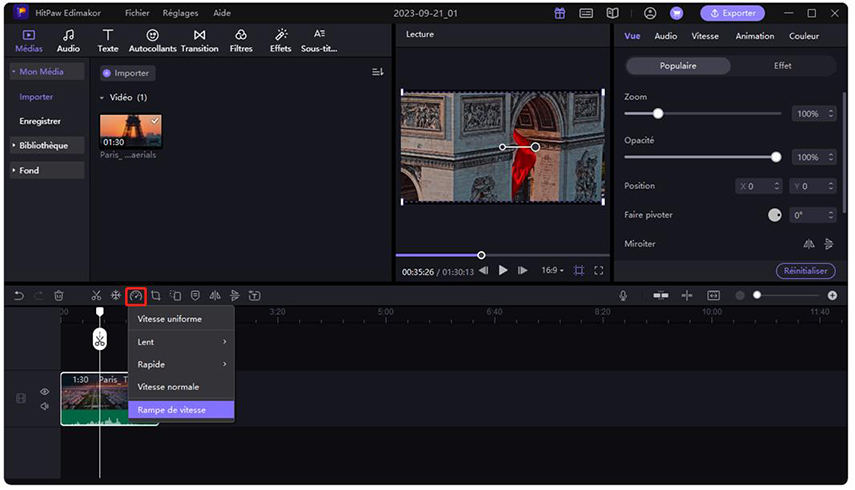The height and width of the screenshot is (490, 855).
Task: Choose Vitesse normale menu entry
Action: coord(181,387)
